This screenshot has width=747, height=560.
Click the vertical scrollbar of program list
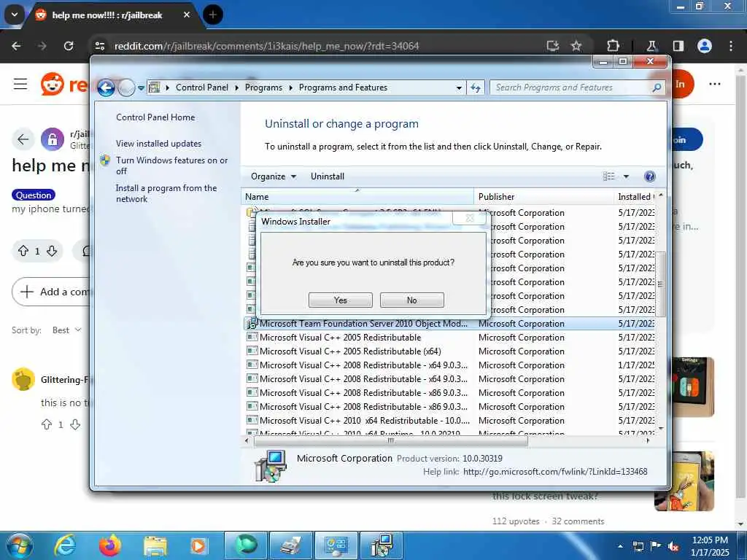(660, 284)
